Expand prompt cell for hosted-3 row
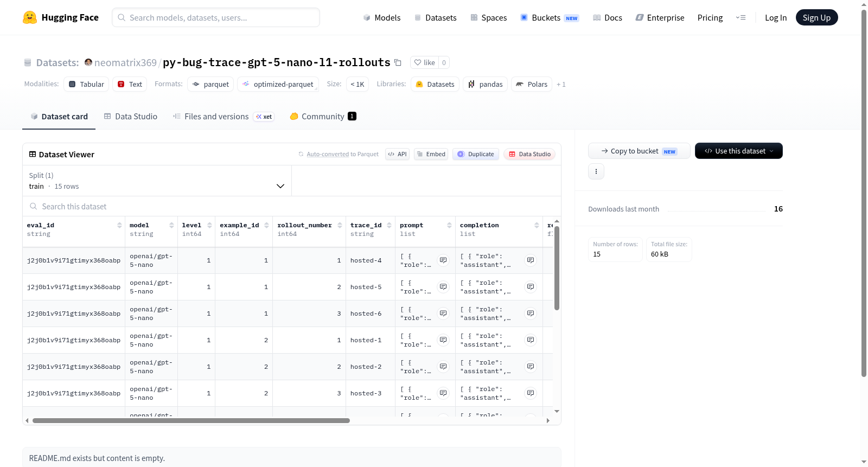868x467 pixels. 443,393
